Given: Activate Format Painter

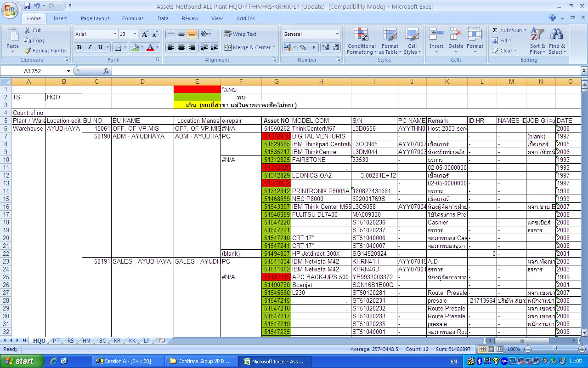Looking at the screenshot, I should pos(46,51).
